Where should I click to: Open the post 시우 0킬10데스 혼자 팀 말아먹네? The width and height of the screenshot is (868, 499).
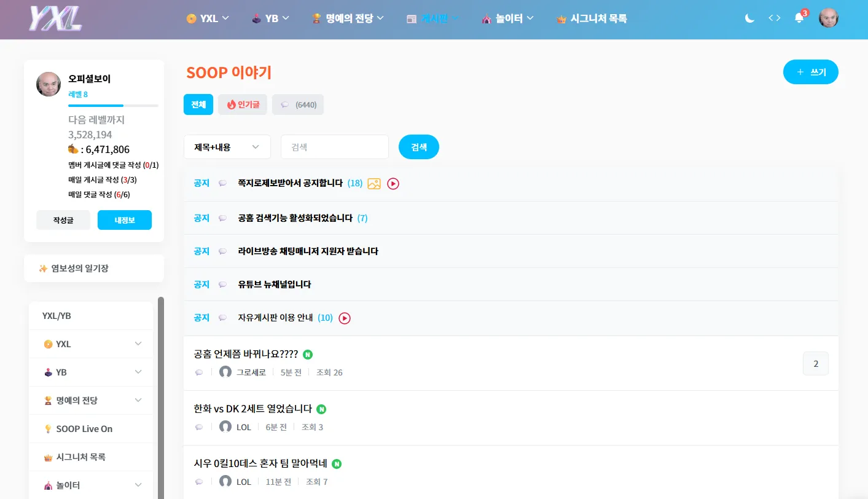[260, 463]
